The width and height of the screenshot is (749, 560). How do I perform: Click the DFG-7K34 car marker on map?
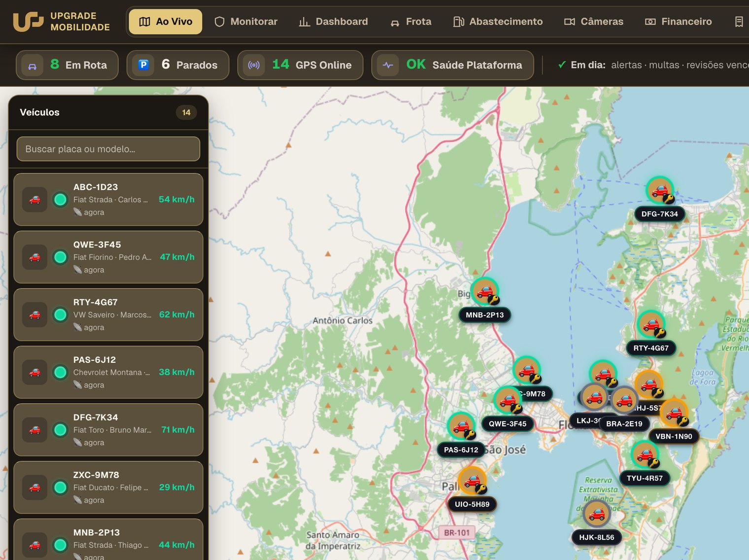660,190
